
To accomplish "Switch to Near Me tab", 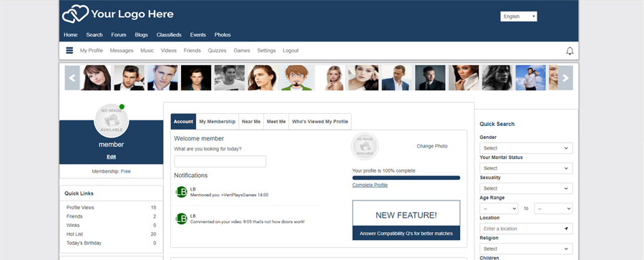I will tap(251, 122).
